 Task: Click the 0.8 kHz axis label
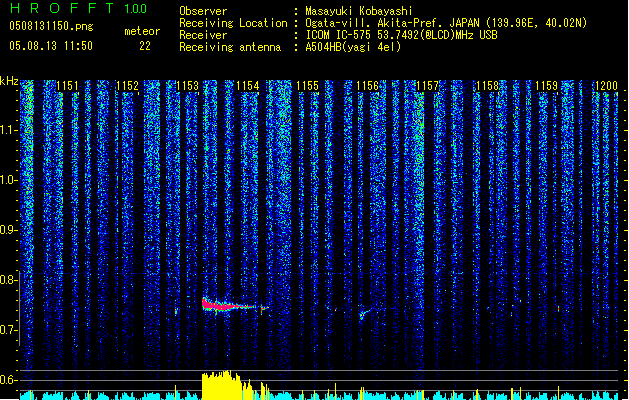(x=8, y=280)
